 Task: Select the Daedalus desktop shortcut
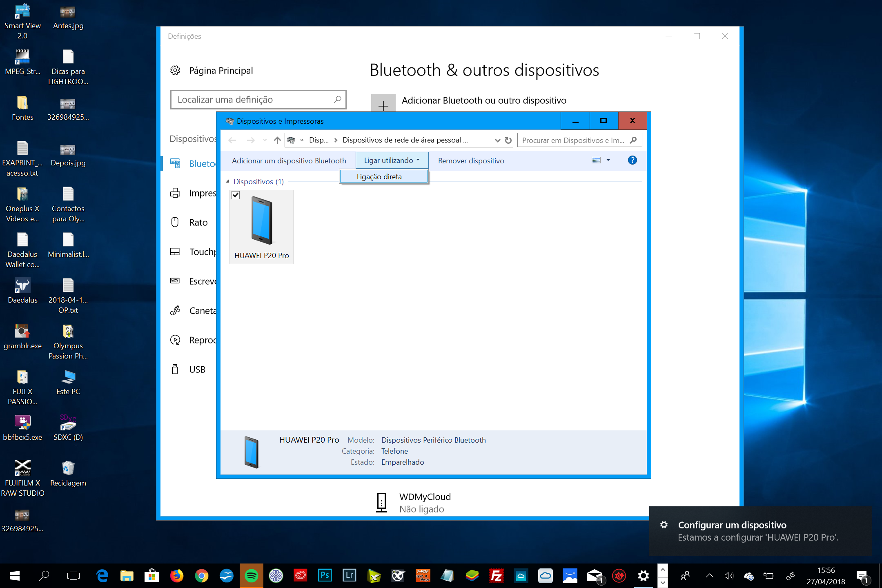pos(22,291)
